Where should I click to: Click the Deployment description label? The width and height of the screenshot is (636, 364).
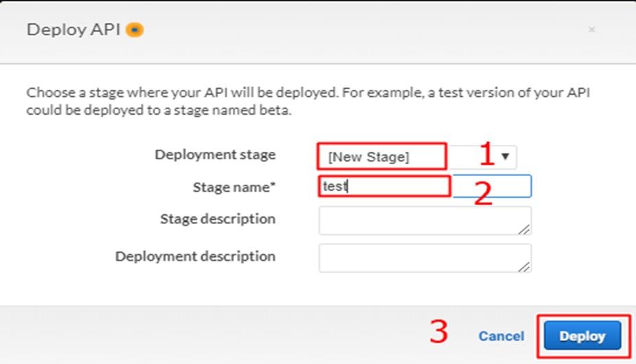click(x=195, y=256)
